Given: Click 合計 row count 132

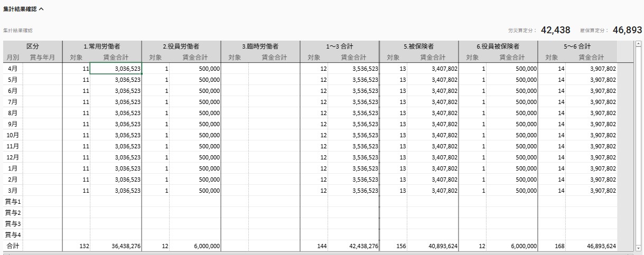Looking at the screenshot, I should pyautogui.click(x=77, y=246).
